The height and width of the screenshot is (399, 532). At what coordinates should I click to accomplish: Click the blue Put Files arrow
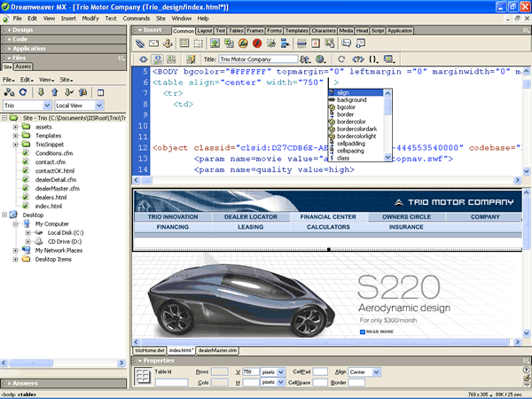[x=55, y=92]
